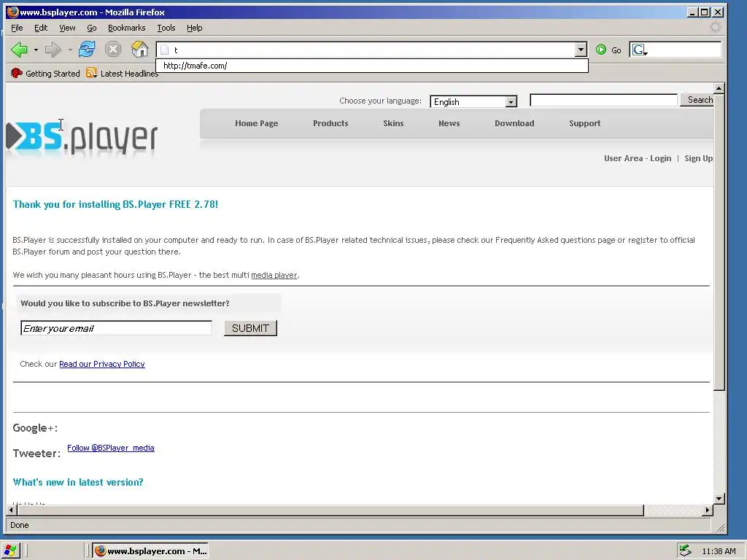Close the Firefox window

(718, 12)
